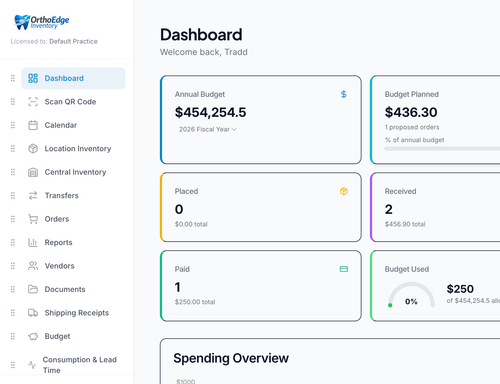Screen dimensions: 500x384
Task: Click the Vendors people icon
Action: pos(33,266)
